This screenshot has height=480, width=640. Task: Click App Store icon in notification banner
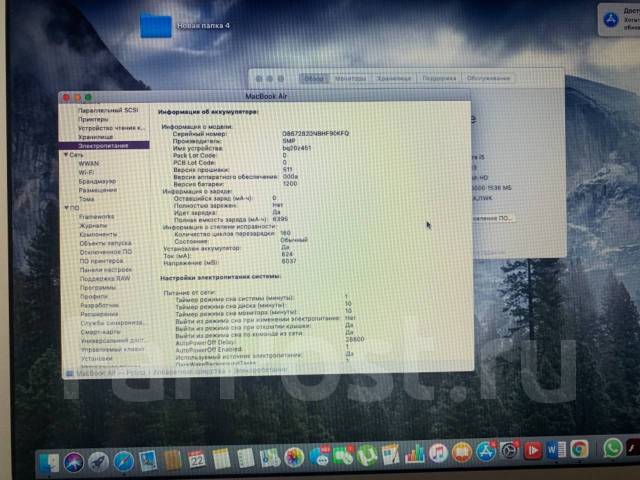point(611,19)
